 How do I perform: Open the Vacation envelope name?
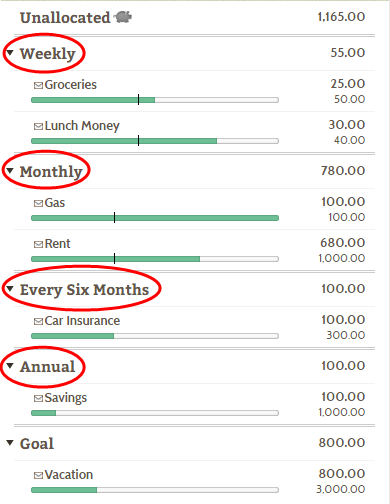pyautogui.click(x=69, y=475)
